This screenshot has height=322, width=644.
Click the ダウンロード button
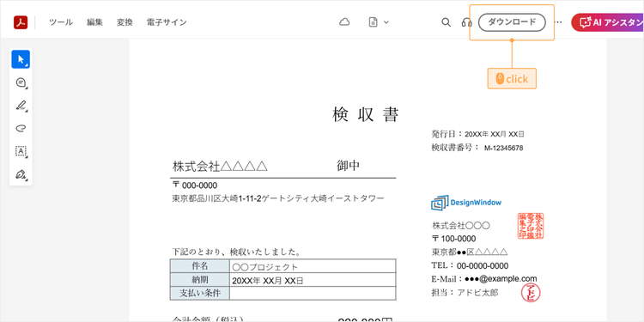(512, 22)
